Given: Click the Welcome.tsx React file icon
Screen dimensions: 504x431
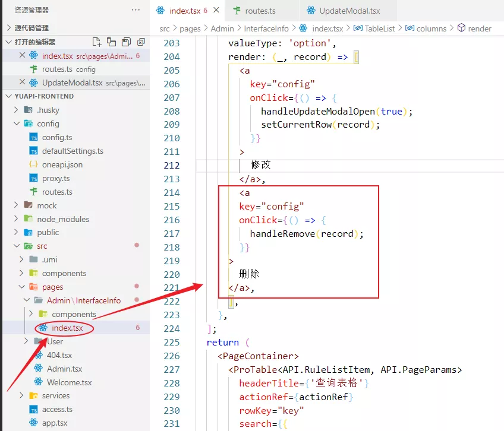Looking at the screenshot, I should click(x=38, y=382).
